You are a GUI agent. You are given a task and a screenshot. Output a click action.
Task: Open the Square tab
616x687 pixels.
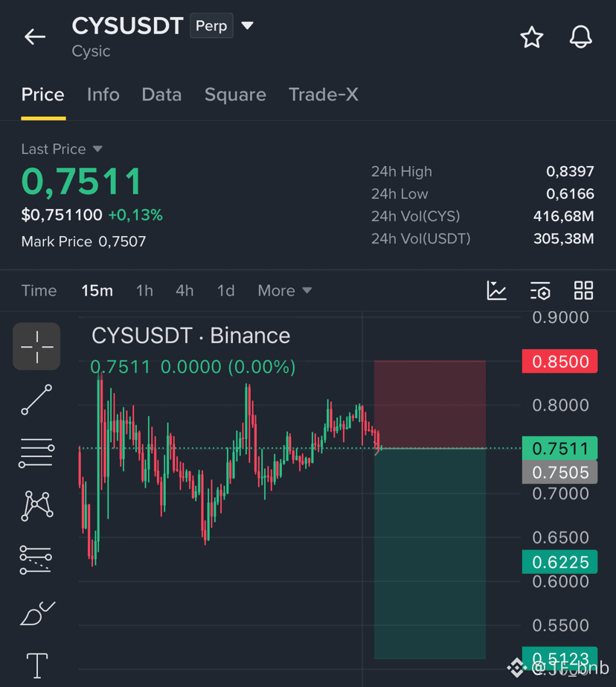[236, 95]
